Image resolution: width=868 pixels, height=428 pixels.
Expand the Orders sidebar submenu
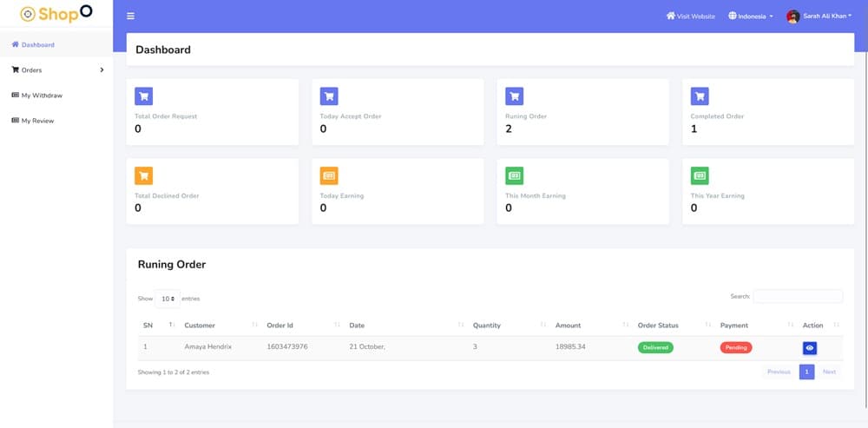(x=56, y=70)
